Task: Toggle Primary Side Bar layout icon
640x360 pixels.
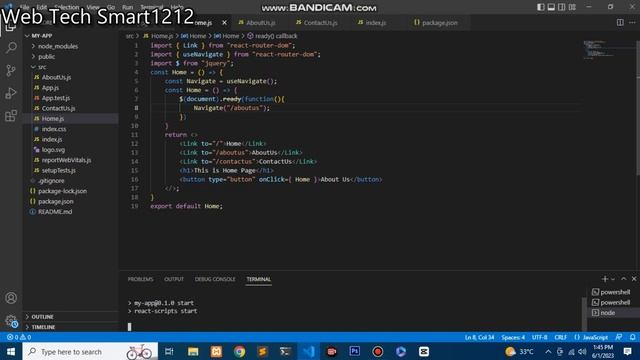Action: click(540, 7)
